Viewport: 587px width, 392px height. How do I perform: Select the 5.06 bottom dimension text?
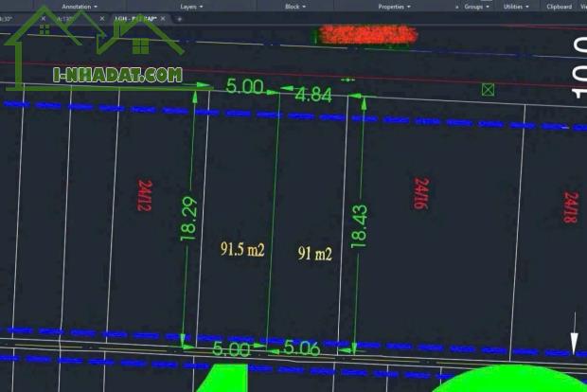point(302,348)
